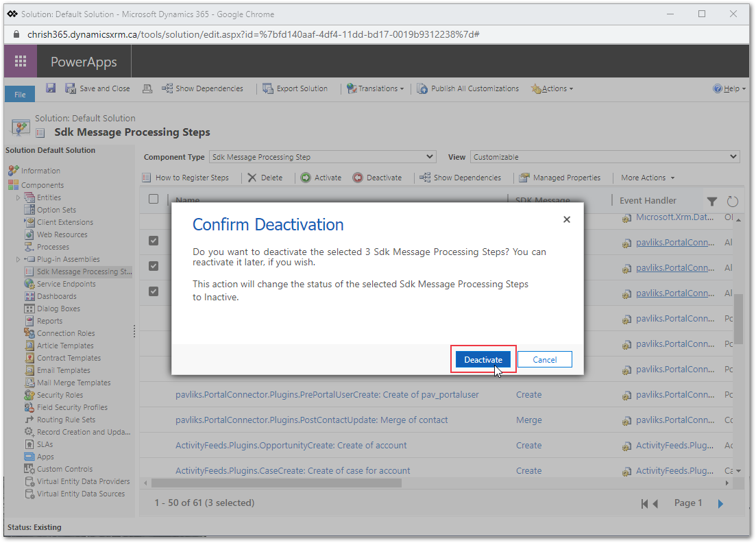This screenshot has height=543, width=756.
Task: Show Dependencies in top toolbar
Action: pos(202,88)
